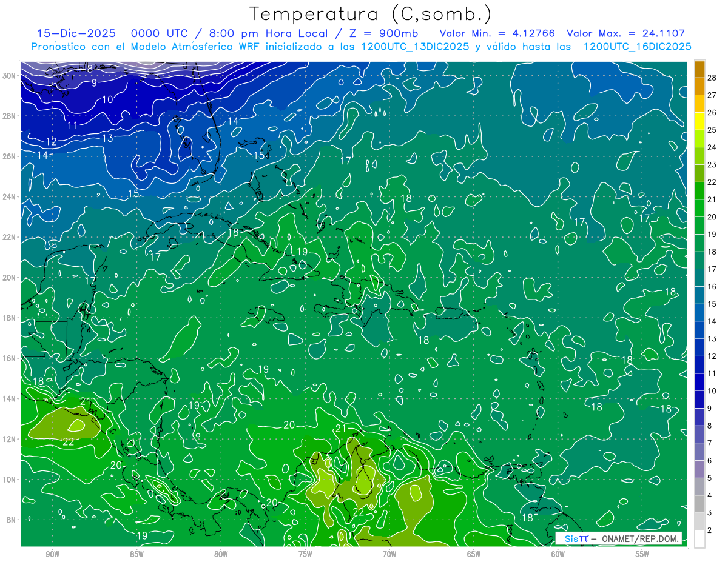
Task: Click the "14N" latitude axis label
Action: point(10,398)
